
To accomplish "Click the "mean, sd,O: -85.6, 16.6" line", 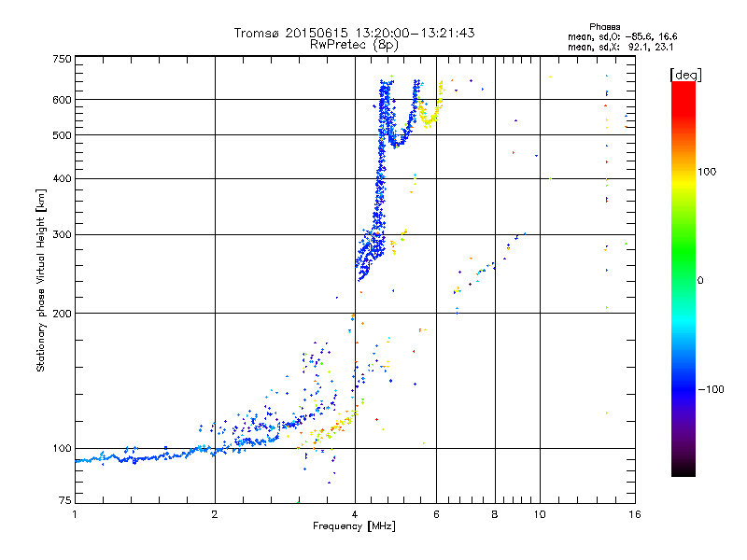I will click(622, 36).
